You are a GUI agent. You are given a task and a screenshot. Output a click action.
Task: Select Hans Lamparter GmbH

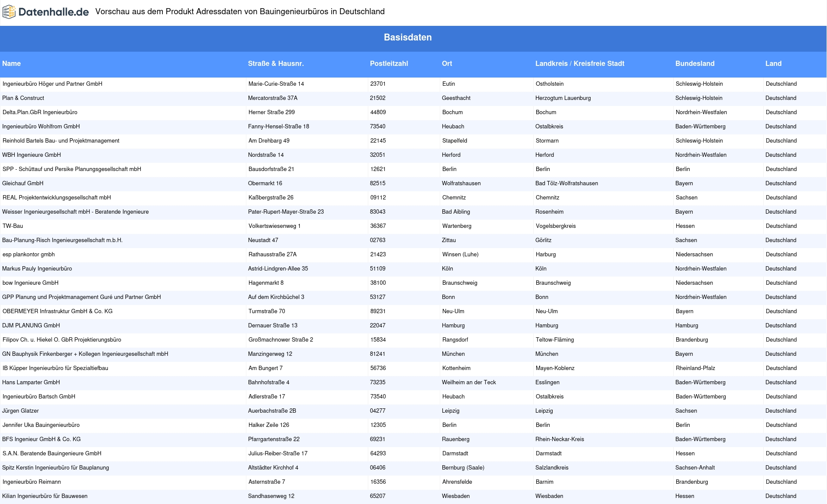tap(31, 383)
